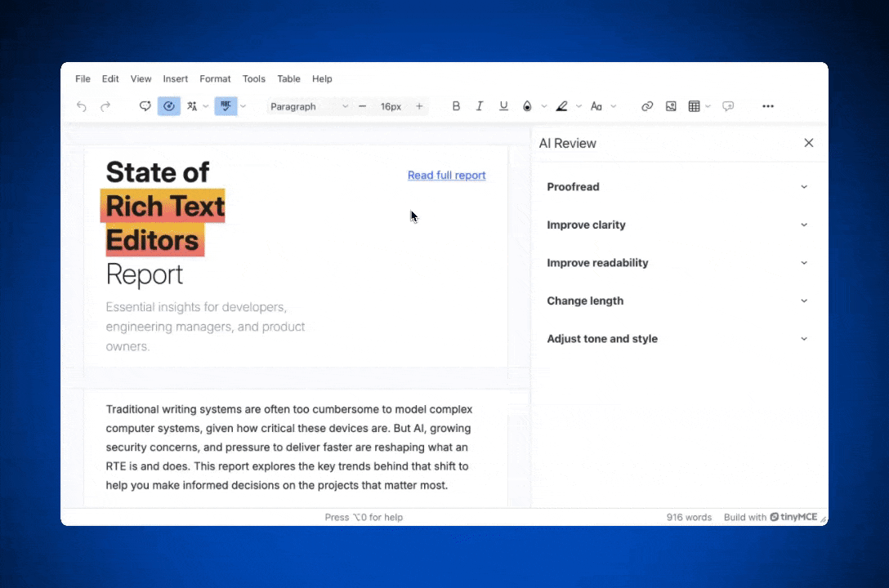Increase font size with plus button
Image resolution: width=889 pixels, height=588 pixels.
(x=419, y=106)
